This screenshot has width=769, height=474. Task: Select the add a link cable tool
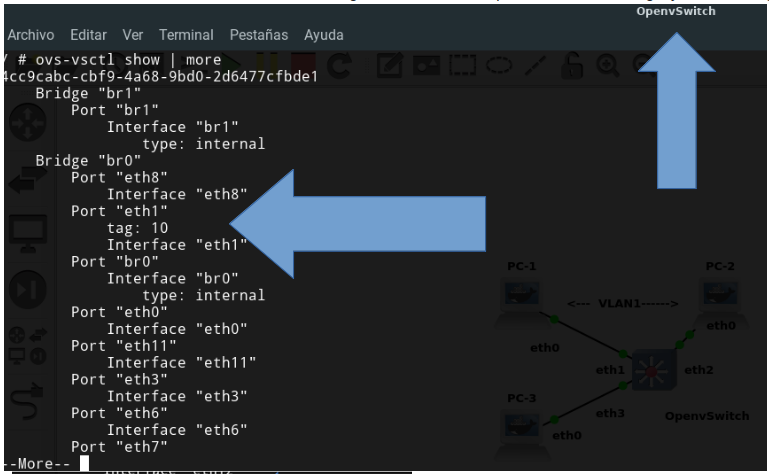pyautogui.click(x=24, y=400)
